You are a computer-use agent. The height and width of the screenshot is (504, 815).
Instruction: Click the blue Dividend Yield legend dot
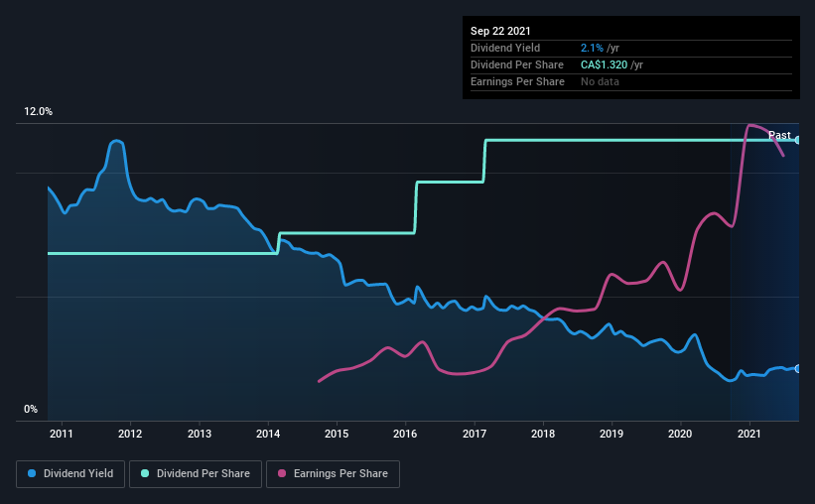pos(32,473)
